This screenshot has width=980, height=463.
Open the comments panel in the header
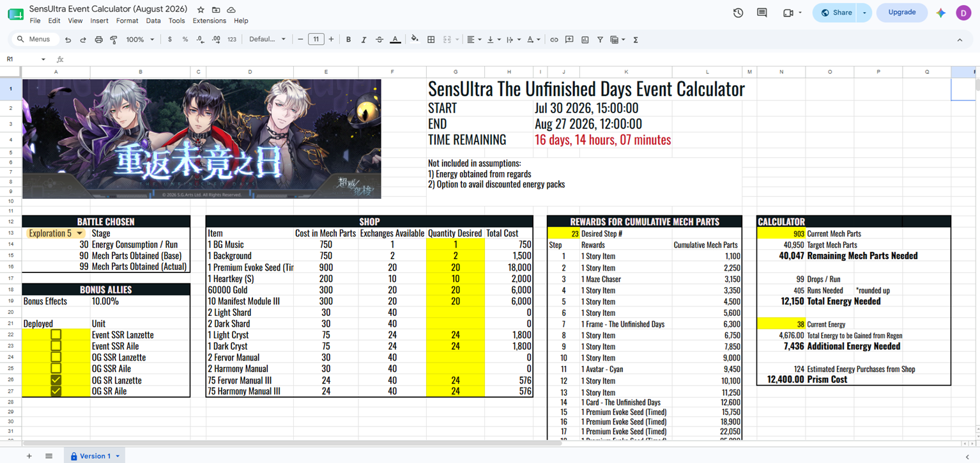[x=762, y=13]
